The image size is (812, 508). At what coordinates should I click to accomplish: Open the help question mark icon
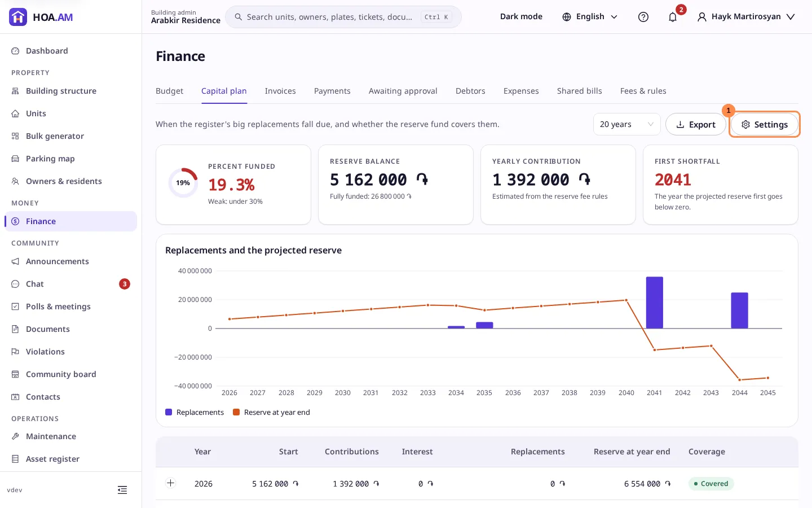click(x=643, y=17)
